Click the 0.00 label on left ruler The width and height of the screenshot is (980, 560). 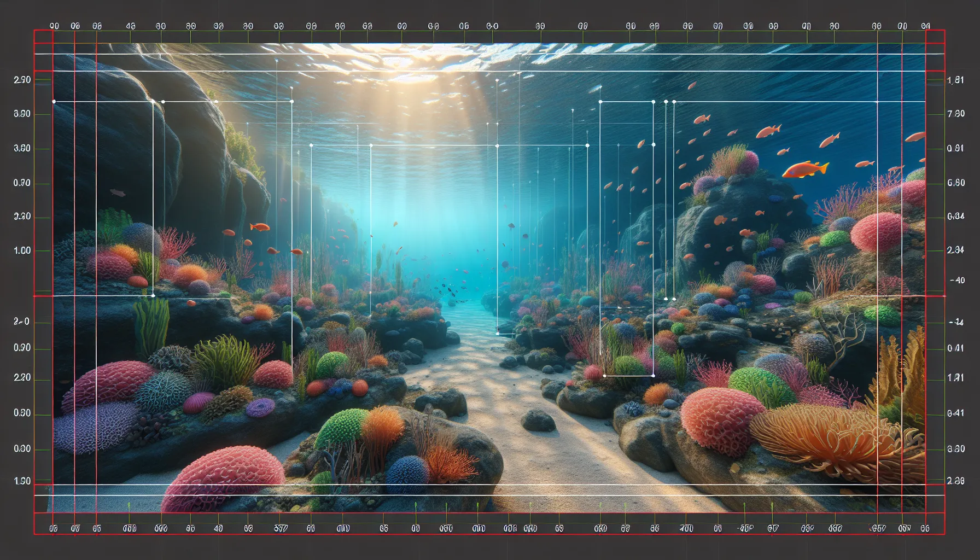(x=22, y=449)
